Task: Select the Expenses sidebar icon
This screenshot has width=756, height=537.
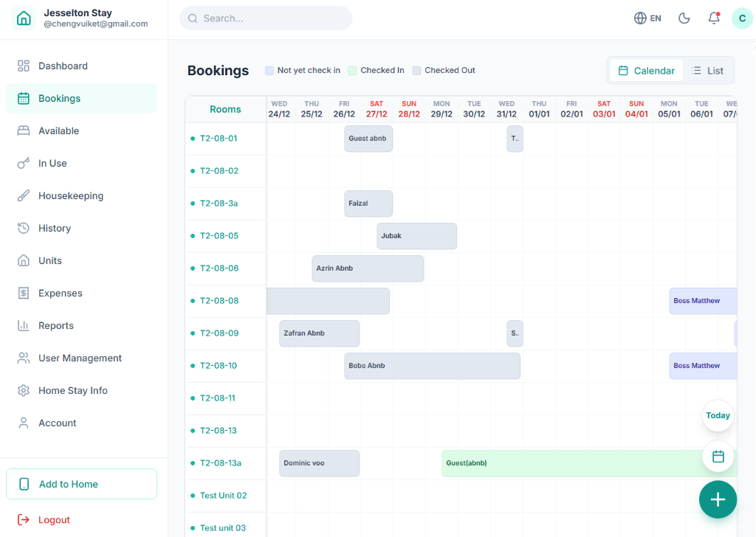Action: tap(23, 293)
